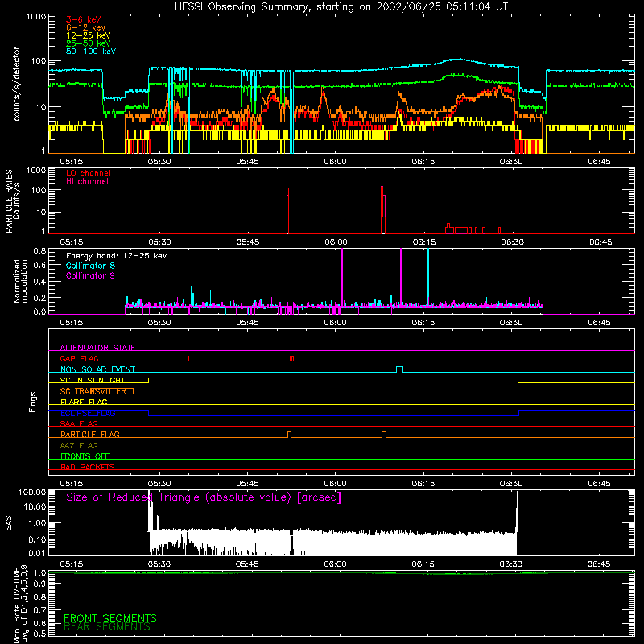644x644 pixels.
Task: Click the 06:00 tick label below counts panel
Action: [x=335, y=162]
